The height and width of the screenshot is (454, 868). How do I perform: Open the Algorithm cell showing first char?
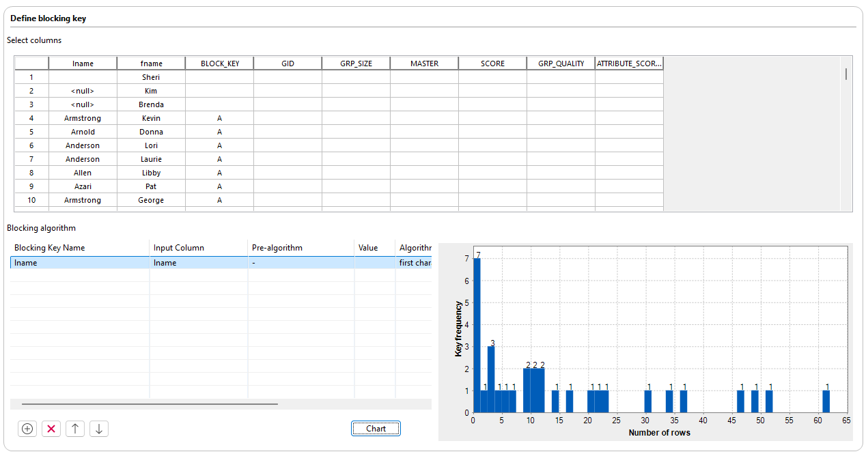coord(414,263)
